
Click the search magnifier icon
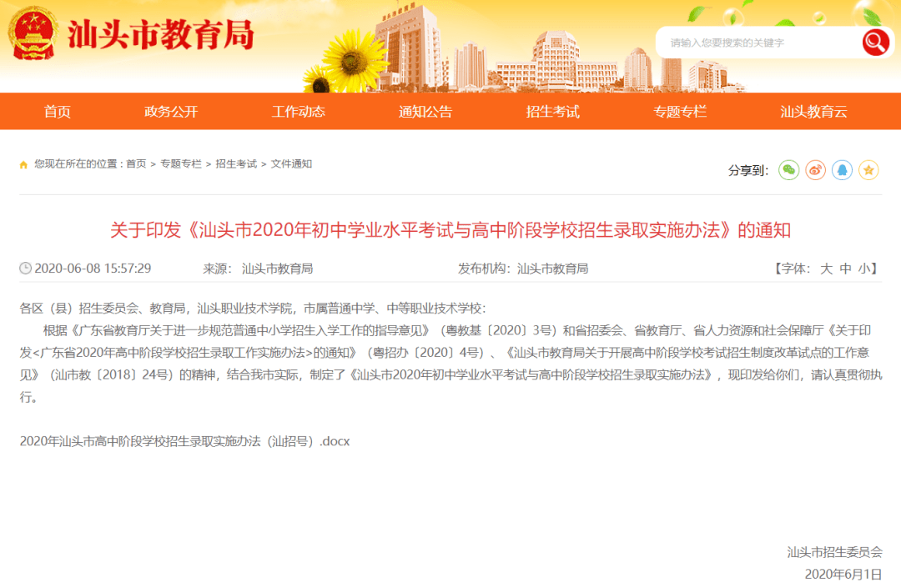click(x=874, y=42)
